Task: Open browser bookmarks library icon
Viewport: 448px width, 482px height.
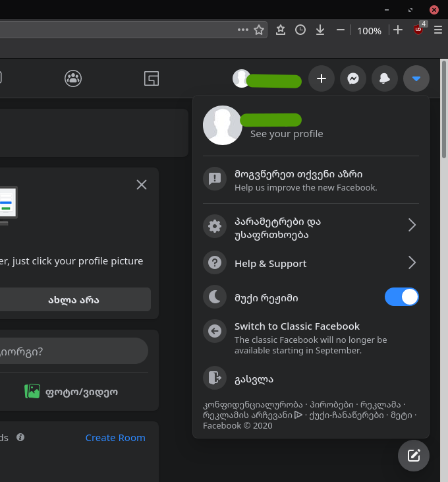Action: [281, 30]
